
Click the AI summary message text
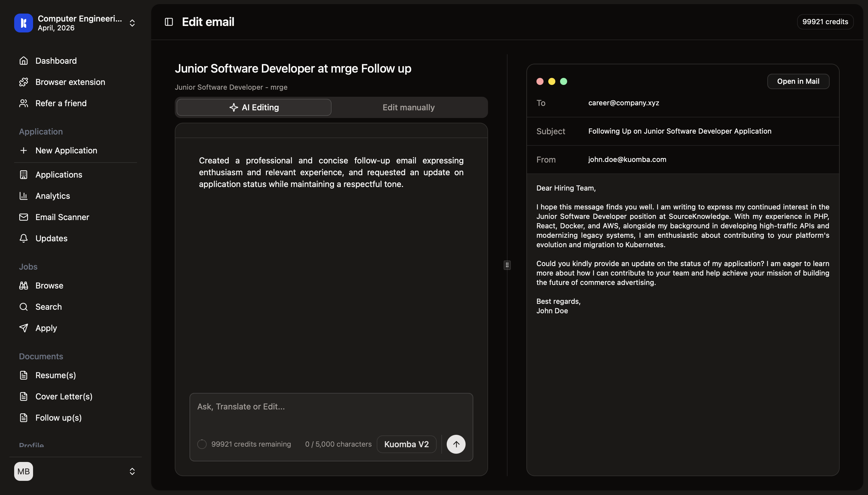[x=331, y=172]
